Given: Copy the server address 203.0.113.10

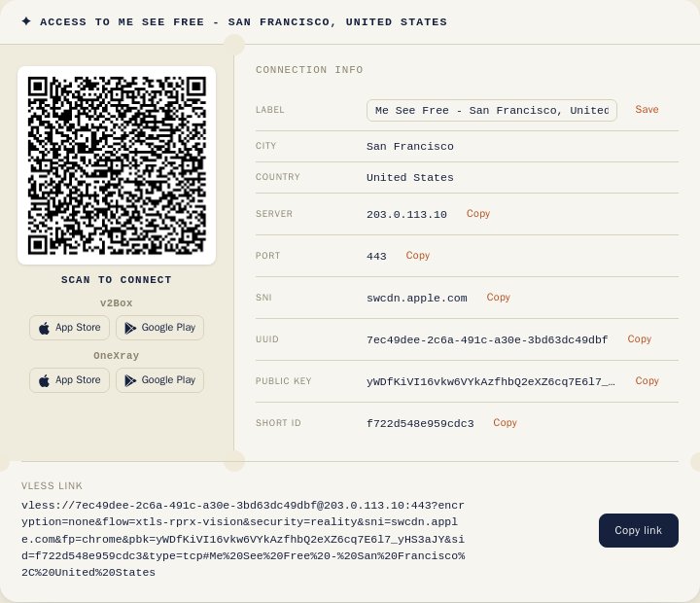Looking at the screenshot, I should click(x=478, y=214).
